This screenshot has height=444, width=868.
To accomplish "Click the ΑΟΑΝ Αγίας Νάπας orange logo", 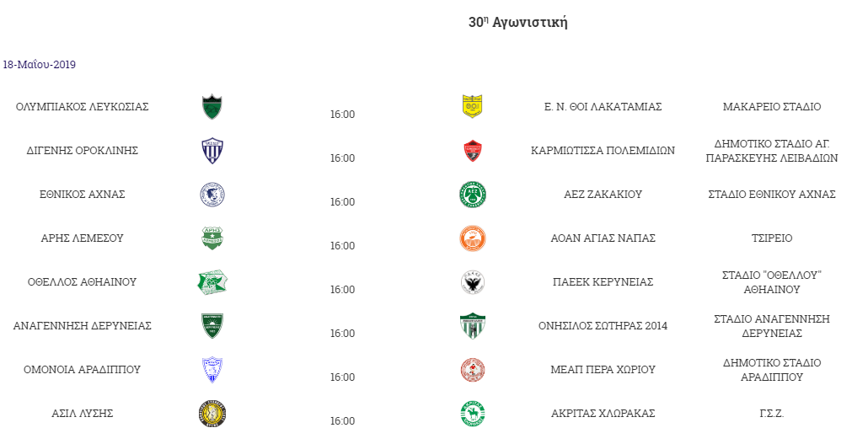I will tap(472, 238).
